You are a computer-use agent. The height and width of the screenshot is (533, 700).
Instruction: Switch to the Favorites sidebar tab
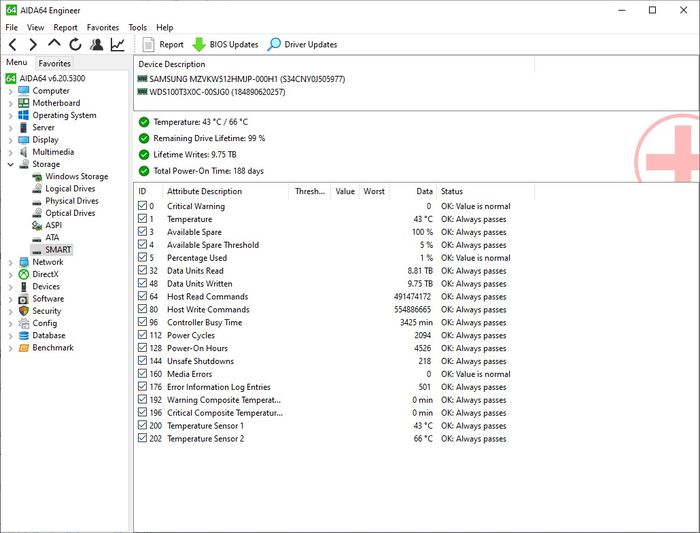click(x=54, y=63)
